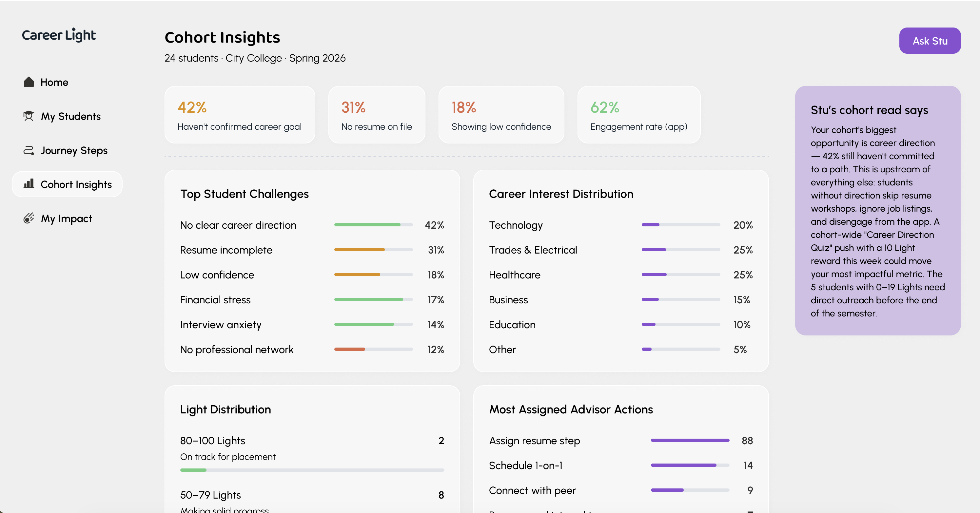The height and width of the screenshot is (513, 980).
Task: Click the "Assign resume step" label
Action: [535, 441]
